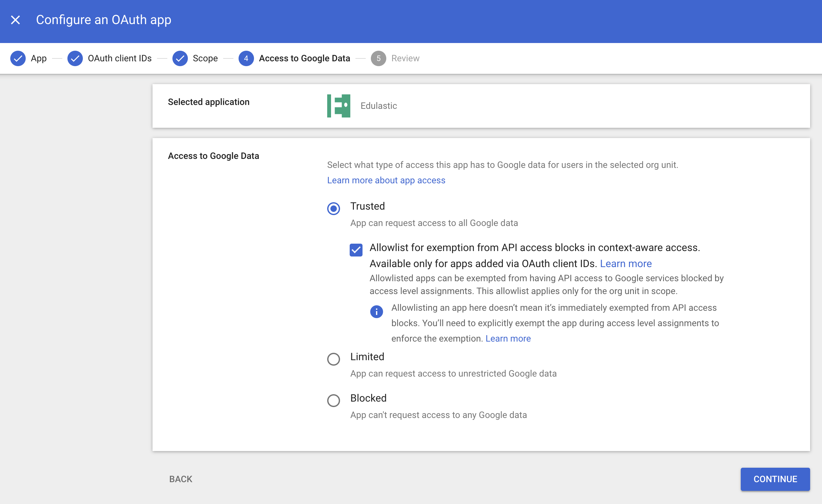Click 'App can request access to unrestricted Google data'
The width and height of the screenshot is (822, 504).
point(453,373)
